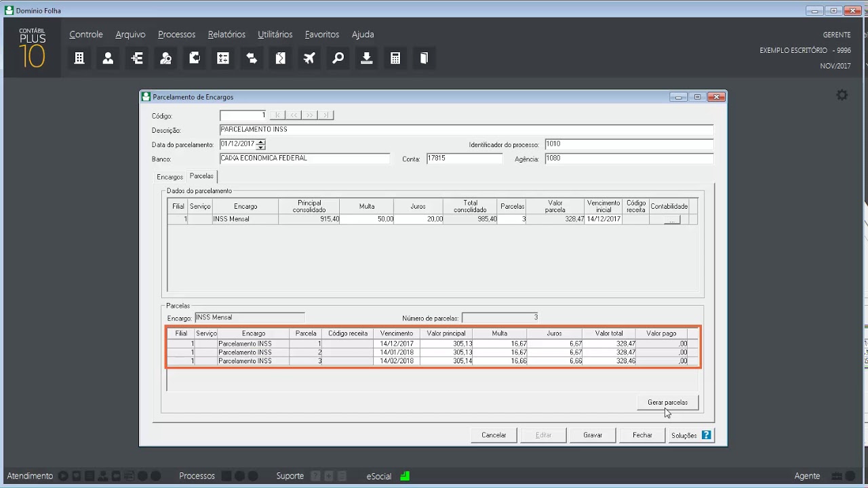Click the Suporte plus status icon
Image resolution: width=868 pixels, height=488 pixels.
[329, 476]
